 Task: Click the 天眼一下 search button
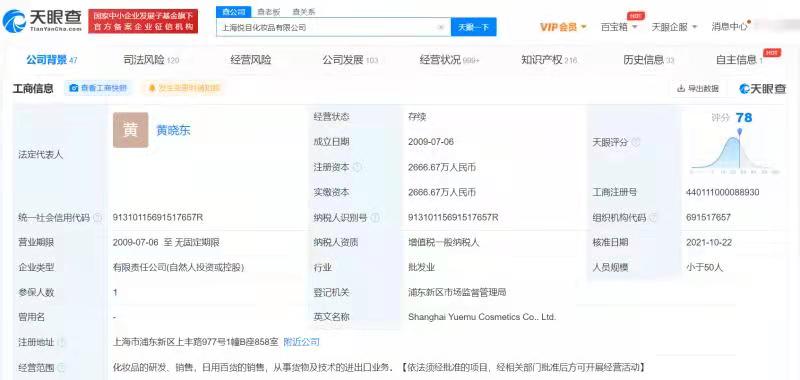[x=473, y=28]
